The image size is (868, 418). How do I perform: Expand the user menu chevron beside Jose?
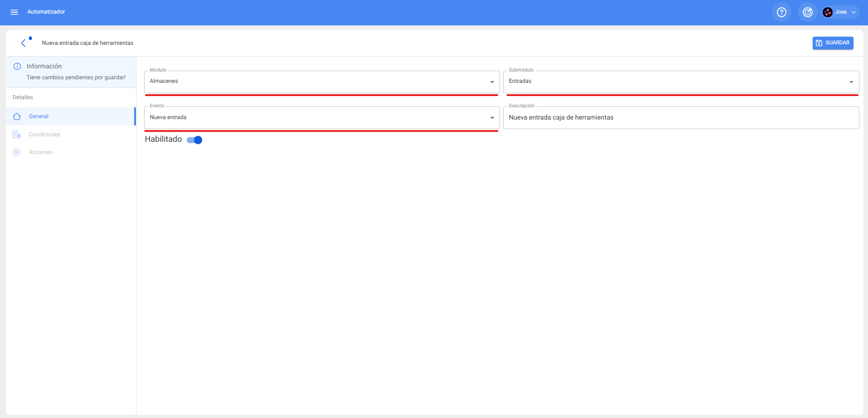(x=853, y=12)
